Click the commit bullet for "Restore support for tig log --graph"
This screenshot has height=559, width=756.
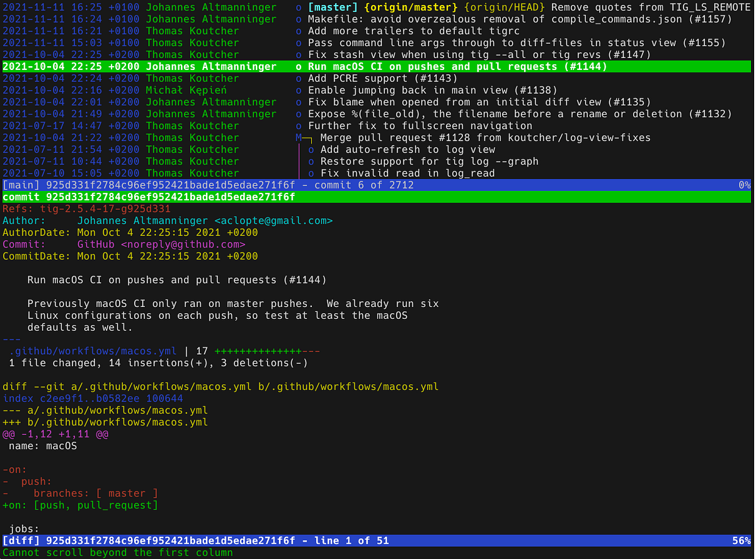(310, 161)
